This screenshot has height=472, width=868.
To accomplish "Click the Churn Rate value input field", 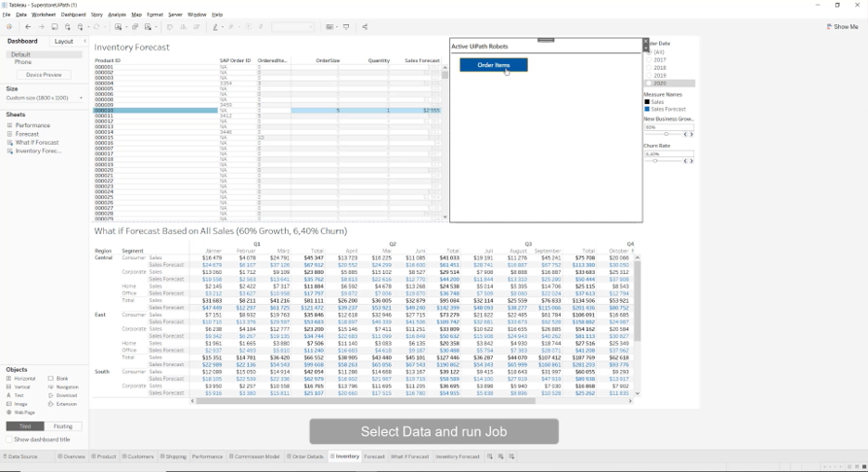I will coord(669,153).
